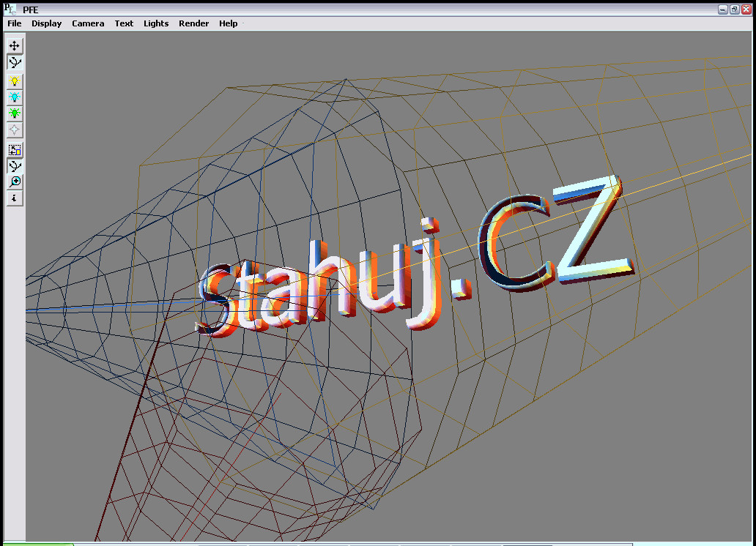Viewport: 756px width, 546px height.
Task: Open the Text menu
Action: coord(124,23)
